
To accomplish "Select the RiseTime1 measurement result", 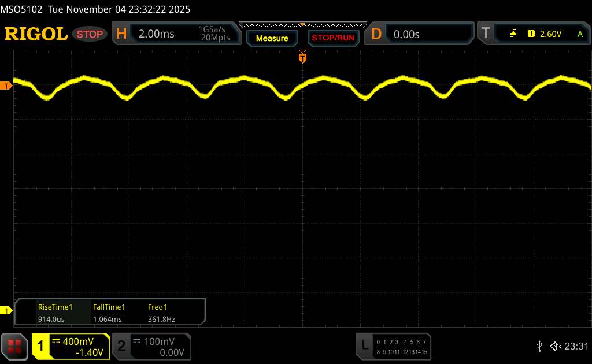I will point(55,313).
